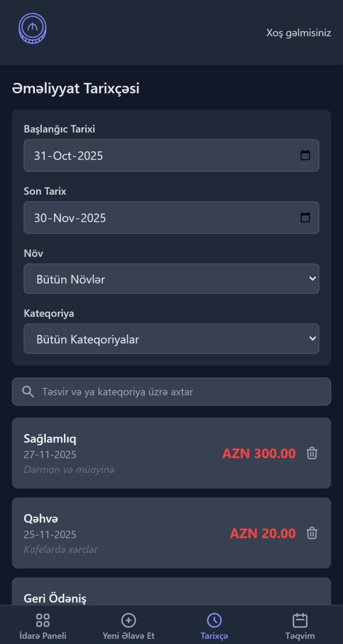The width and height of the screenshot is (343, 644).
Task: Select the Geri Ödəniş transaction
Action: tap(171, 596)
